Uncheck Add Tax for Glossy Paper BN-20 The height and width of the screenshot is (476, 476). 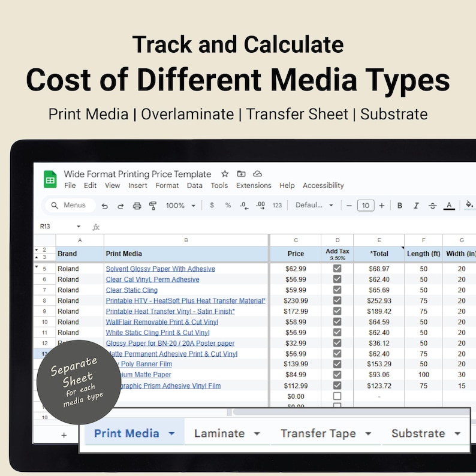337,343
